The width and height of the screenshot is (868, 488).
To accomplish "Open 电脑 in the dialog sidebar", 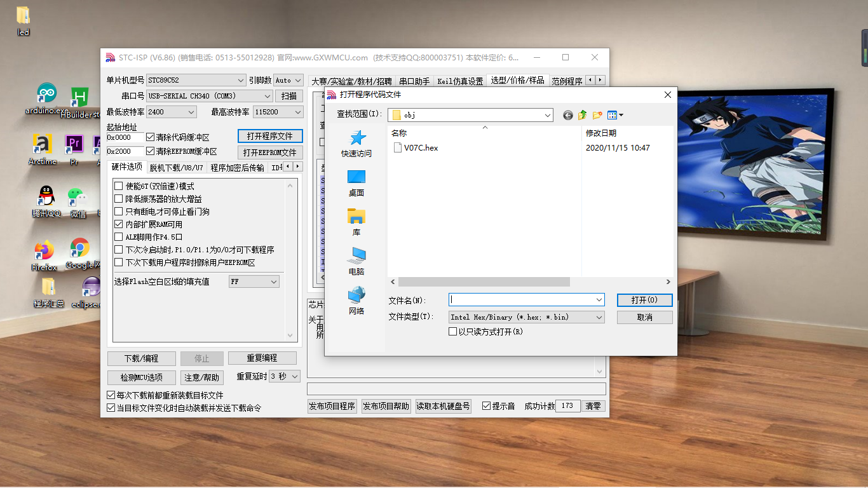I will pyautogui.click(x=356, y=262).
